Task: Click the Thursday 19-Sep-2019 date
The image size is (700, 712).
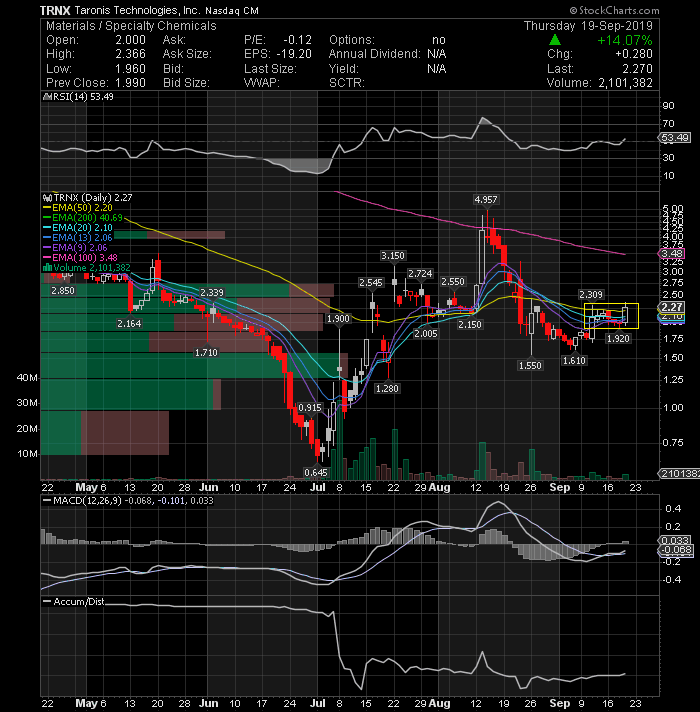Action: (588, 26)
